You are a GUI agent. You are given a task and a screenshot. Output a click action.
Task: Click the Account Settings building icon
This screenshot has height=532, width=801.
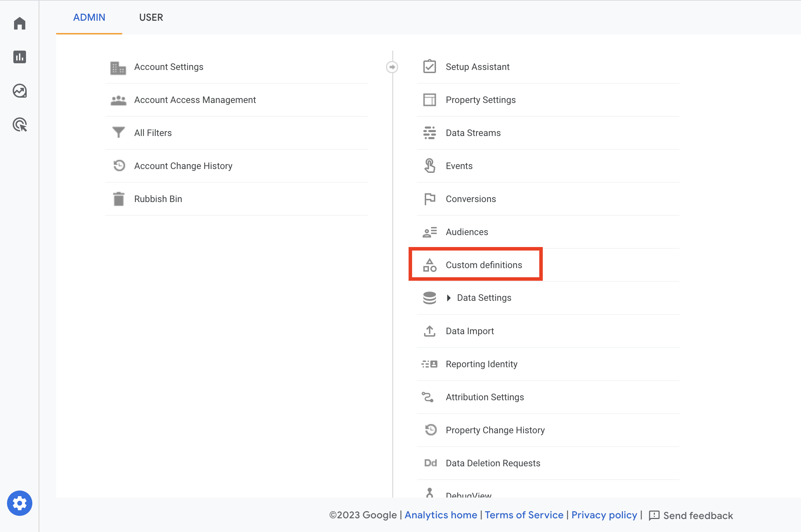click(x=118, y=68)
